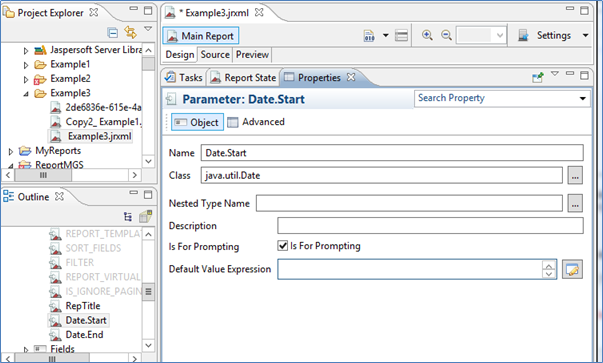Switch to Advanced properties view
Image resolution: width=603 pixels, height=363 pixels.
[256, 122]
